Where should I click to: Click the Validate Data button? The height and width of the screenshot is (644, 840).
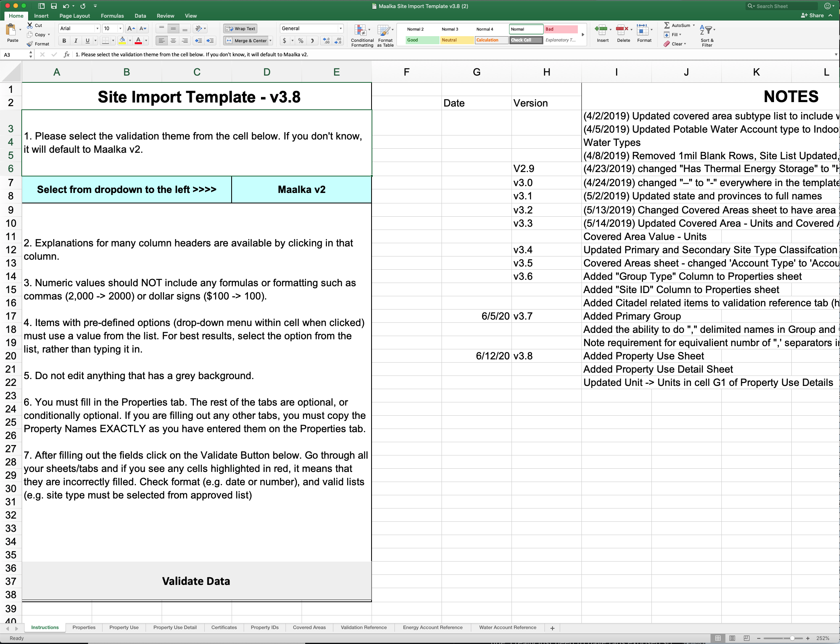click(196, 581)
